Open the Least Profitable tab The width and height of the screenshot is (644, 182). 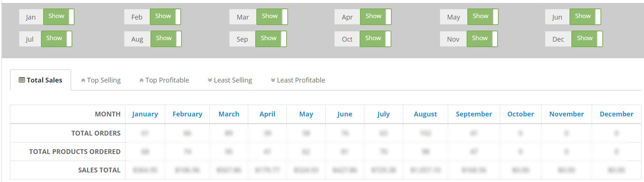(298, 80)
